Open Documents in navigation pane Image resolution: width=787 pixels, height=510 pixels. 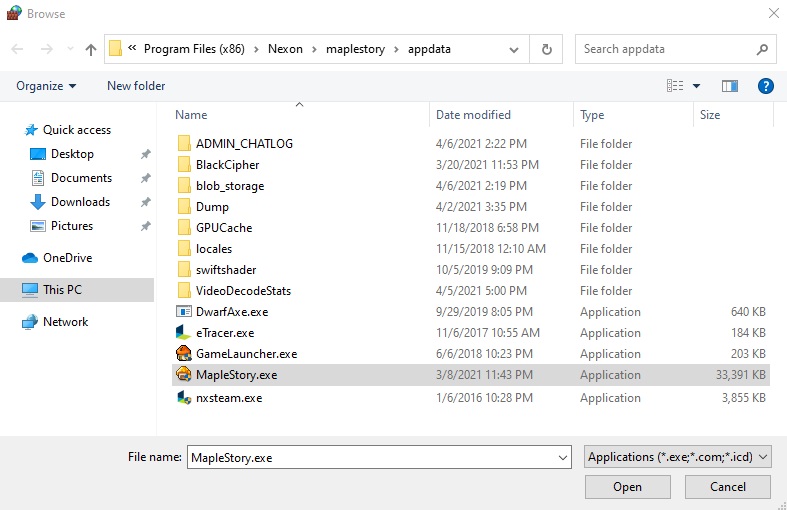click(x=81, y=178)
